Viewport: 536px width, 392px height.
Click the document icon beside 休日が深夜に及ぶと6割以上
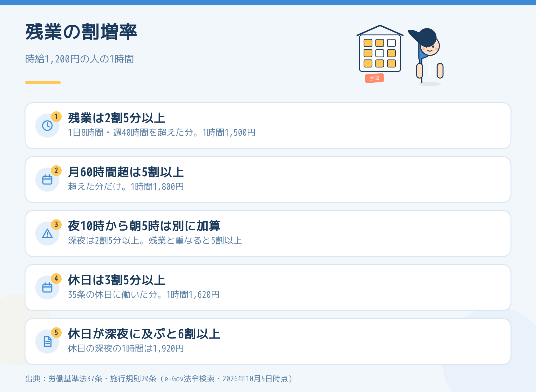coord(47,341)
